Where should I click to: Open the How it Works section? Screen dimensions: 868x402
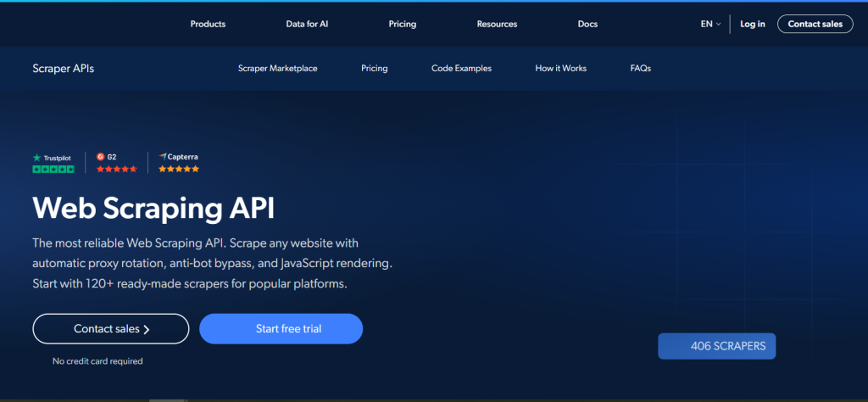pos(560,68)
